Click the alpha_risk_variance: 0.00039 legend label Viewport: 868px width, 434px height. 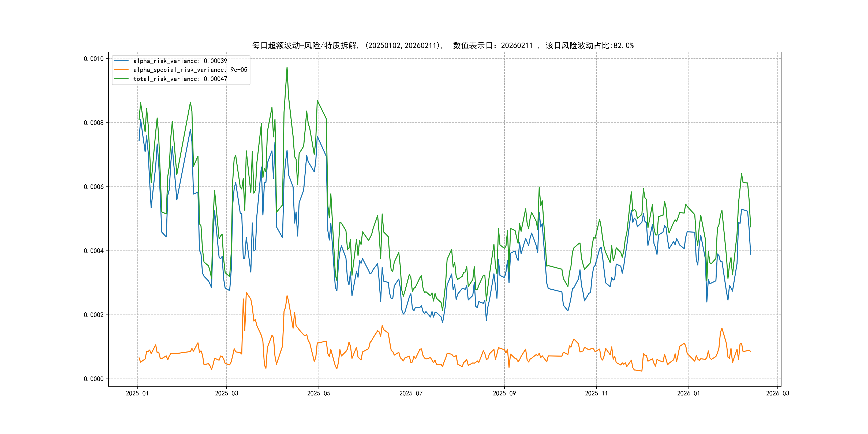pos(180,61)
